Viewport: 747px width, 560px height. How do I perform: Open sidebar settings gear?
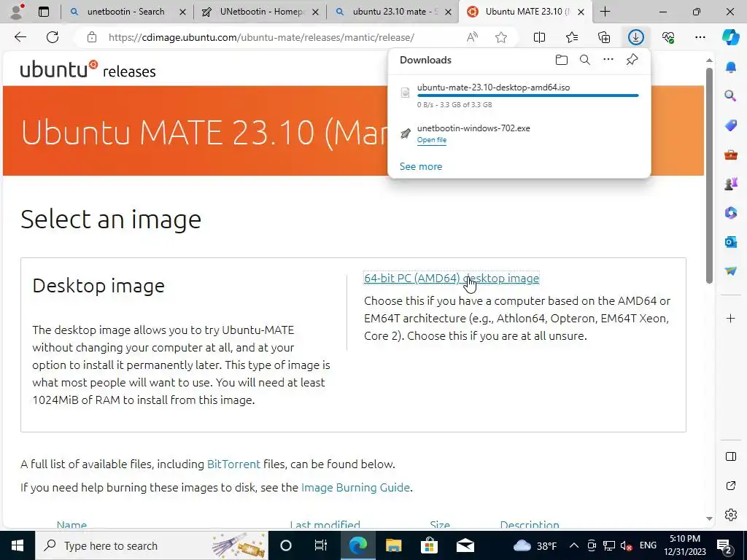click(x=731, y=515)
